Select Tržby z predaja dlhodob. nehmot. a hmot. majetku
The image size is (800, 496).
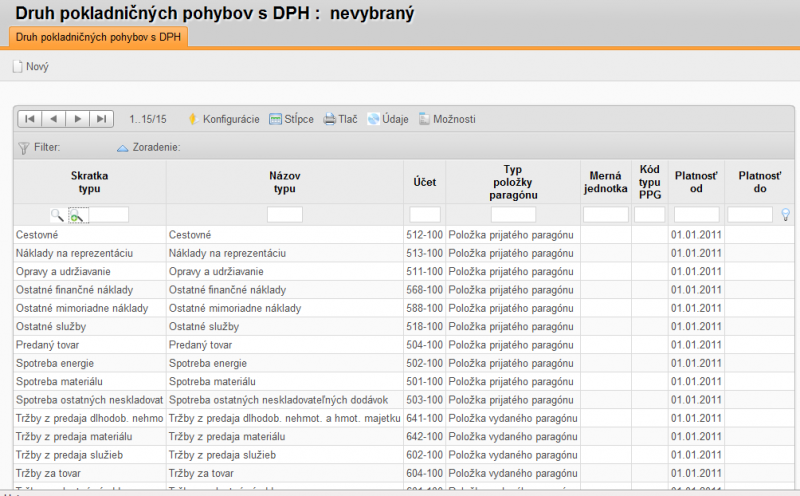point(285,418)
